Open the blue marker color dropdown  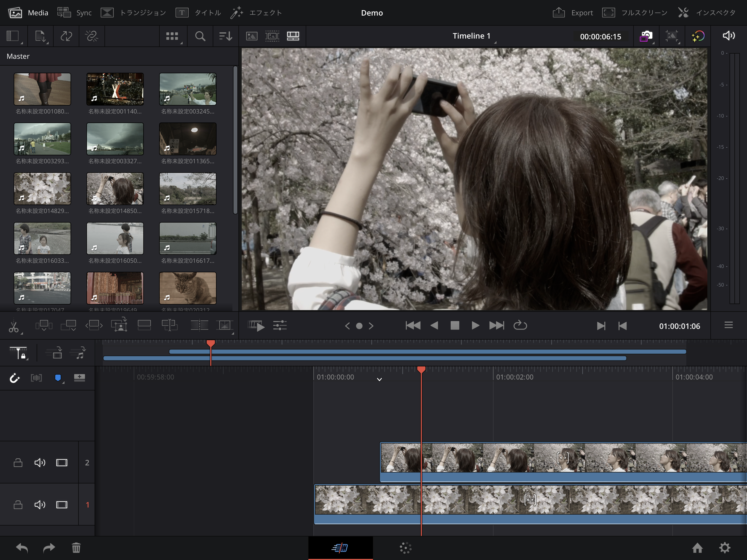[59, 378]
